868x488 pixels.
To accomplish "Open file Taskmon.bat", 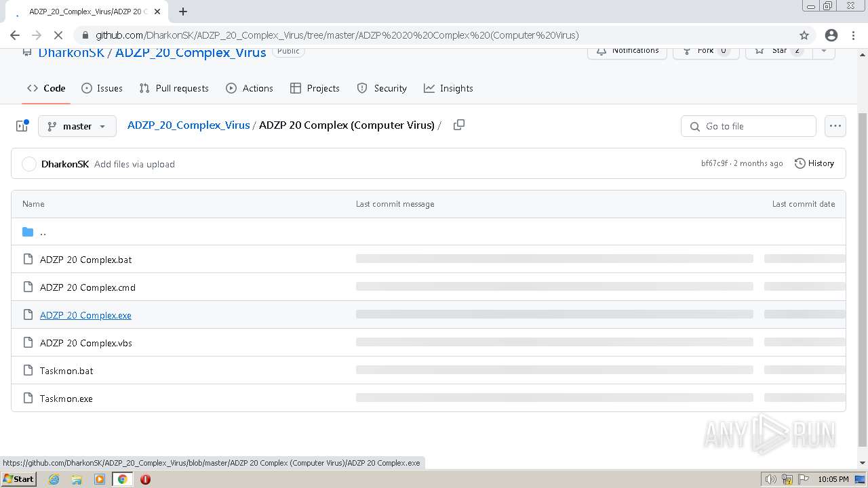I will click(66, 371).
